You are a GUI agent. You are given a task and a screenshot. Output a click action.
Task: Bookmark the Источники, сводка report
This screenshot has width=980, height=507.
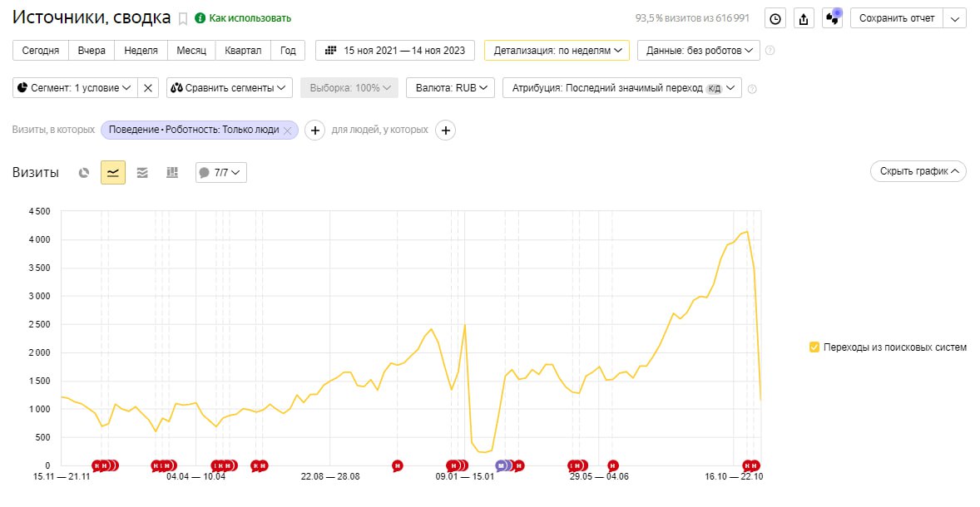182,19
